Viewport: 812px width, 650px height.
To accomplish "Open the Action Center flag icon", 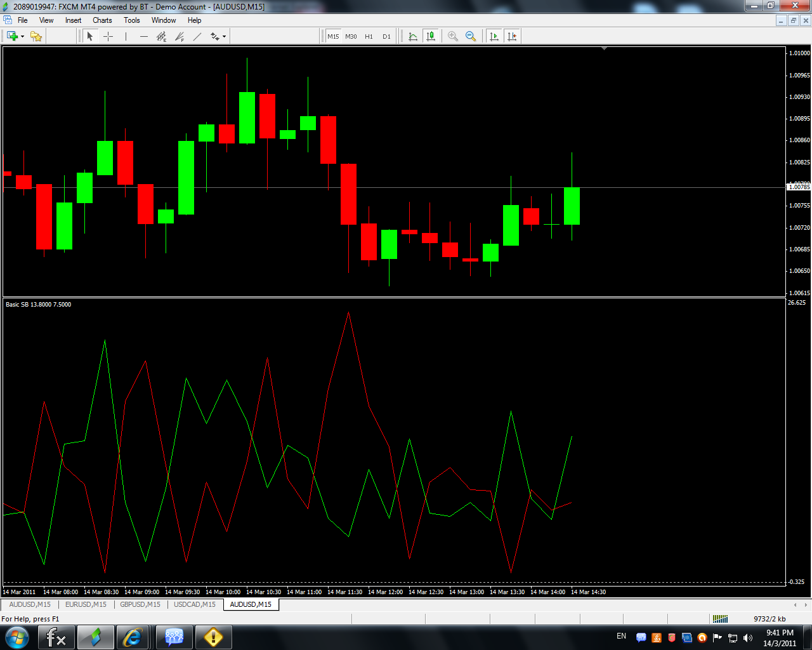I will click(717, 638).
